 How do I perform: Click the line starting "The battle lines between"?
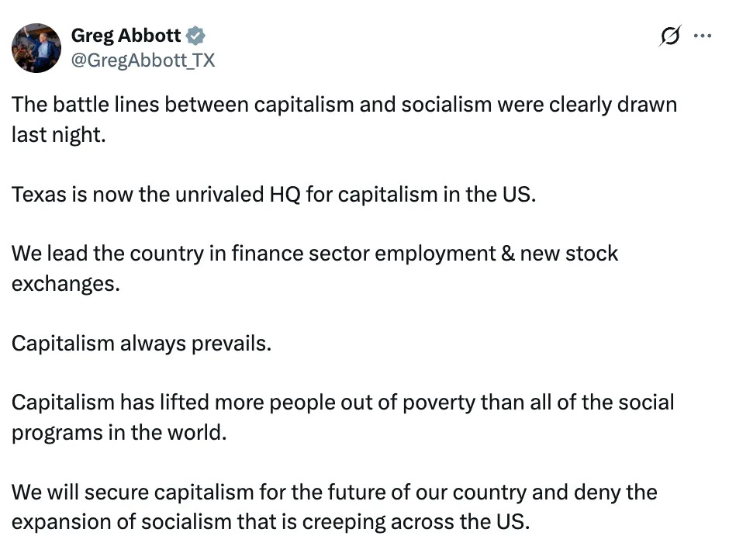[x=344, y=105]
